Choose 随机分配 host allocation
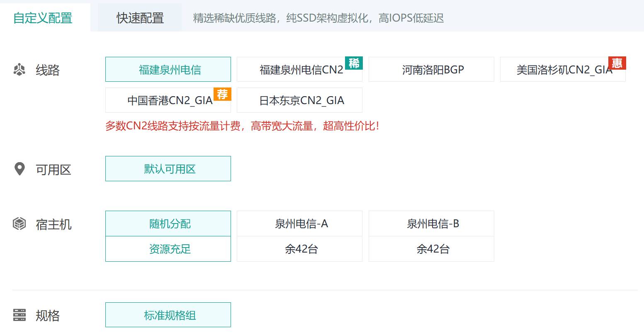The image size is (644, 333). click(x=168, y=224)
